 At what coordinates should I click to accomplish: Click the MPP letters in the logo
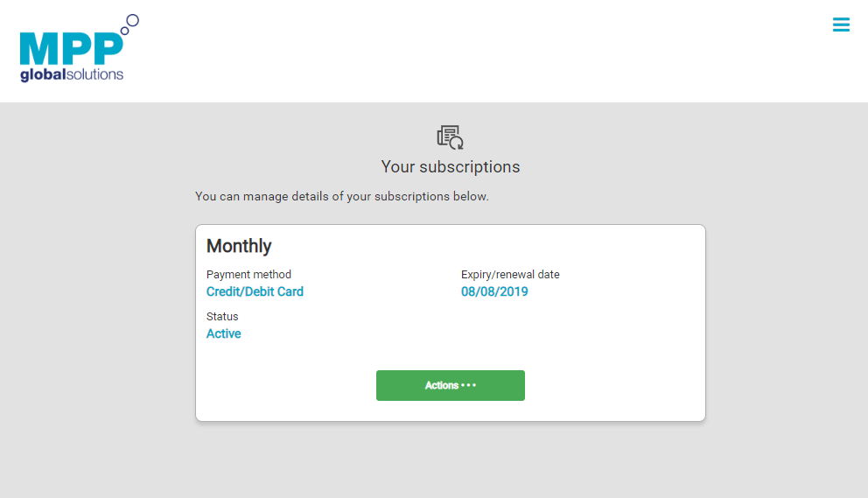point(70,48)
